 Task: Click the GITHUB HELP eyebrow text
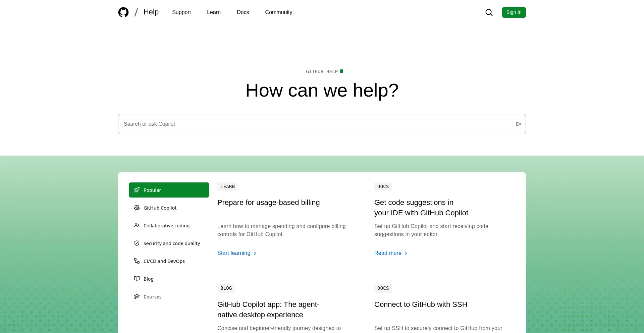coord(322,72)
